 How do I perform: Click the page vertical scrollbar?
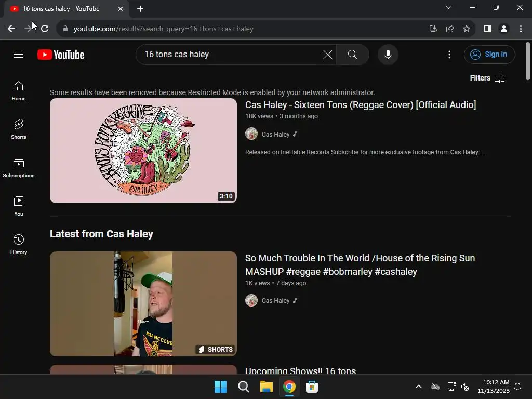(x=528, y=61)
